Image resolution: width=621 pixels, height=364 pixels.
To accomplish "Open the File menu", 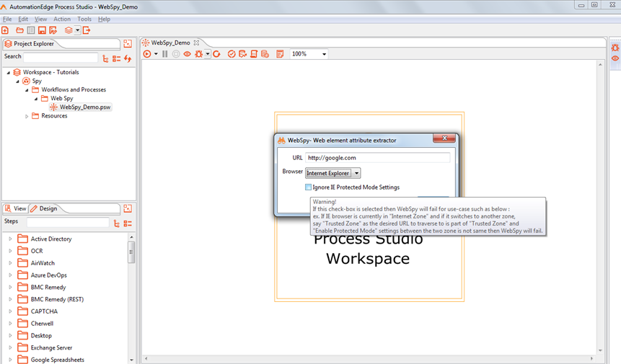I will point(7,19).
